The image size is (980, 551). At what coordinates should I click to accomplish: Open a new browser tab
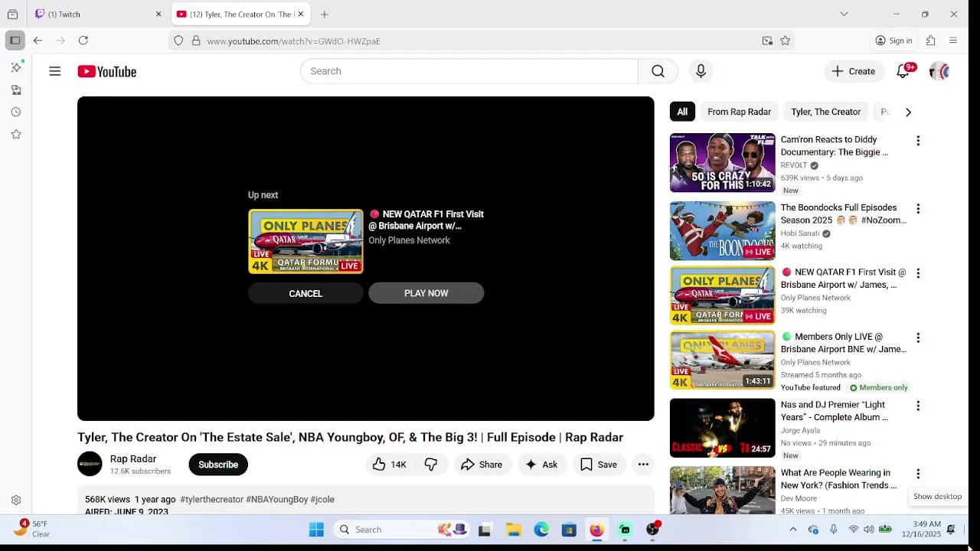point(325,14)
